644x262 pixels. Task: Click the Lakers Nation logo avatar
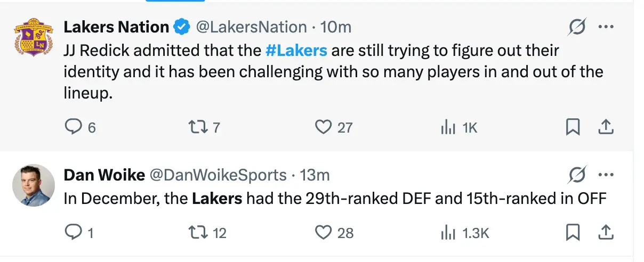click(34, 40)
